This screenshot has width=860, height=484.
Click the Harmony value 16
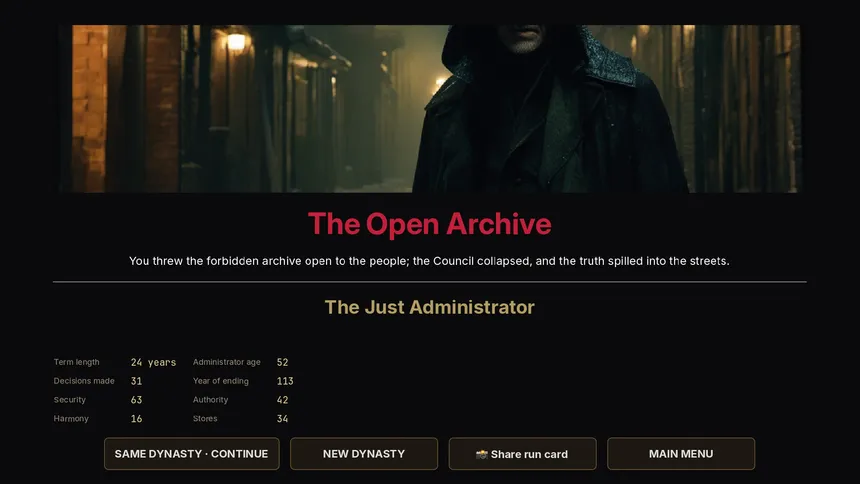(x=137, y=419)
